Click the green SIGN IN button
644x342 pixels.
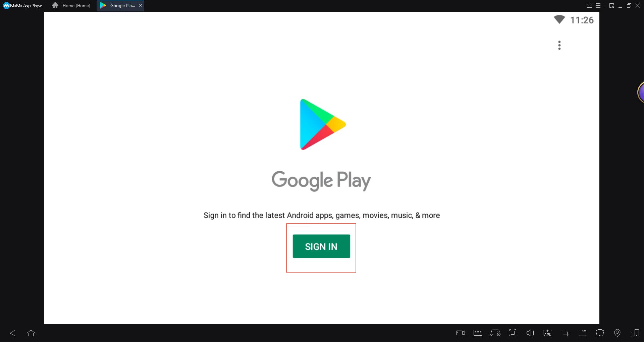(x=321, y=246)
